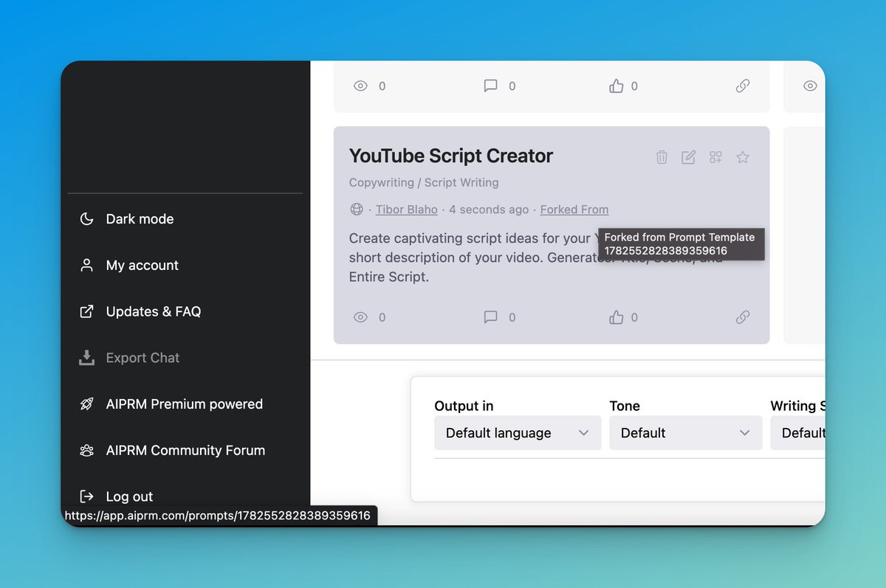This screenshot has height=588, width=886.
Task: Click the Export Chat download icon
Action: 86,357
